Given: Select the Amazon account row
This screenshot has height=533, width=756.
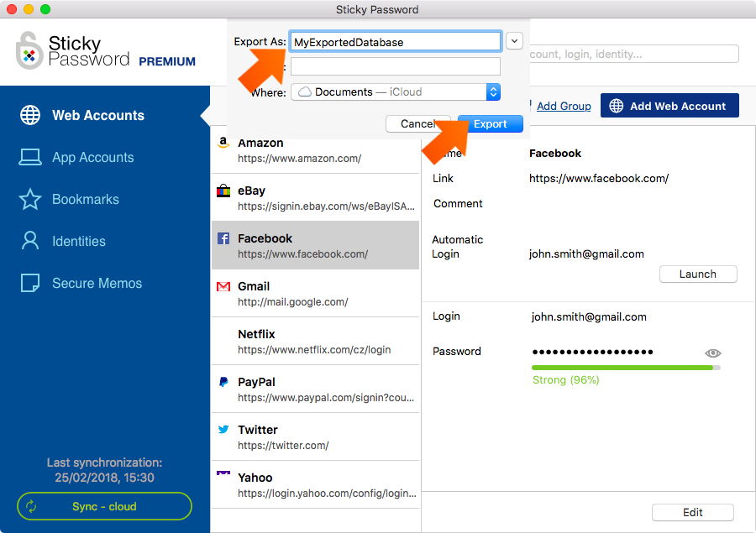Looking at the screenshot, I should coord(315,150).
